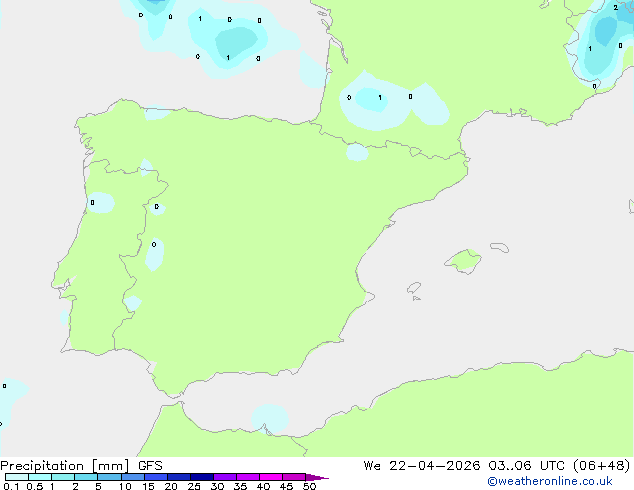
Task: Click the green Mallorca island on the map
Action: 464,261
